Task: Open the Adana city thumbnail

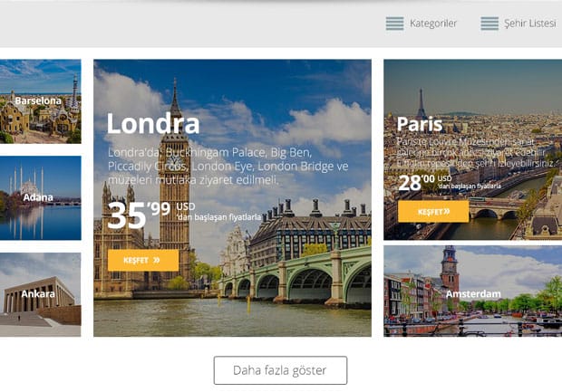Action: (x=41, y=198)
